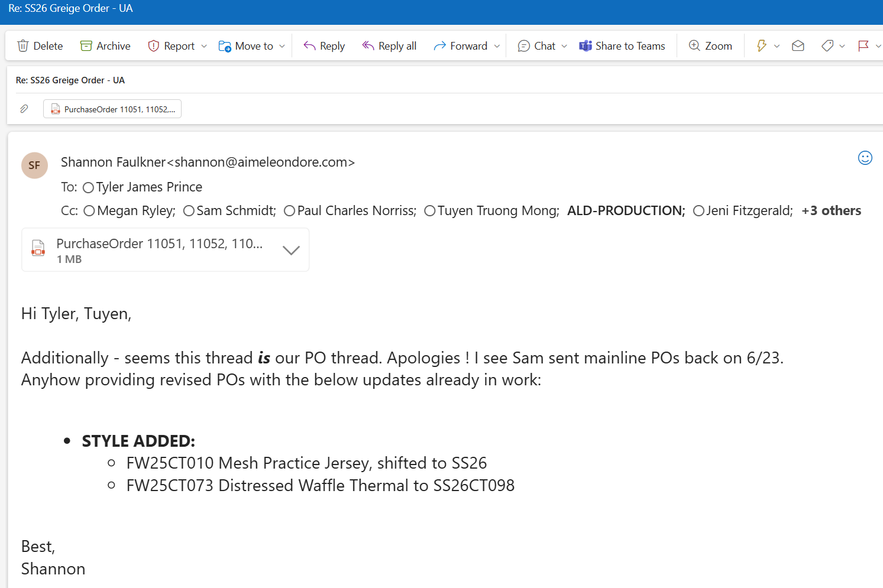Open the ALD-PRODUCTION recipient group
This screenshot has height=588, width=883.
click(626, 211)
